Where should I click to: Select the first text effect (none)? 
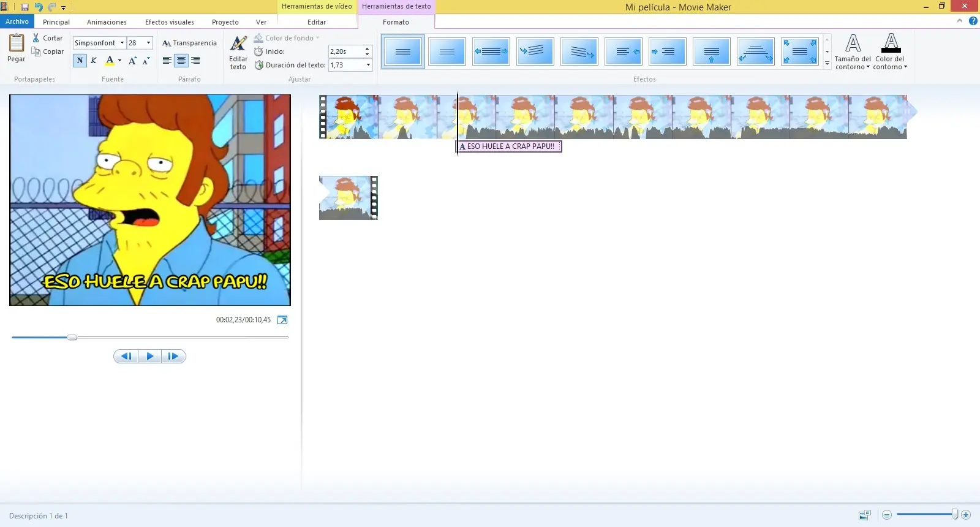pyautogui.click(x=403, y=51)
